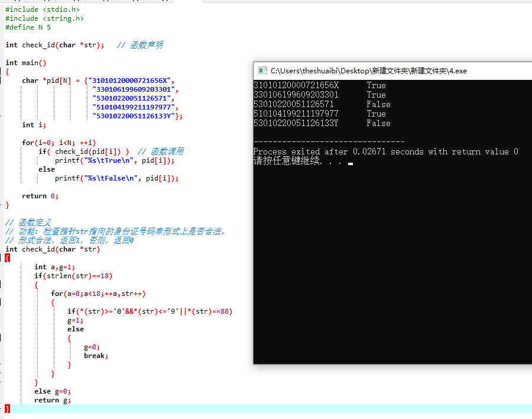Click the 'for(a=0;a<18;++a,str++)' line
Image resolution: width=532 pixels, height=419 pixels.
(98, 294)
